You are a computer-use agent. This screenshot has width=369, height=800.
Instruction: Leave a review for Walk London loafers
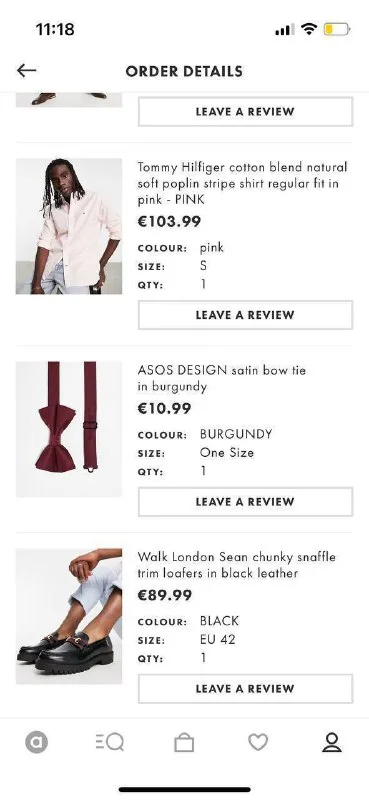coord(245,688)
